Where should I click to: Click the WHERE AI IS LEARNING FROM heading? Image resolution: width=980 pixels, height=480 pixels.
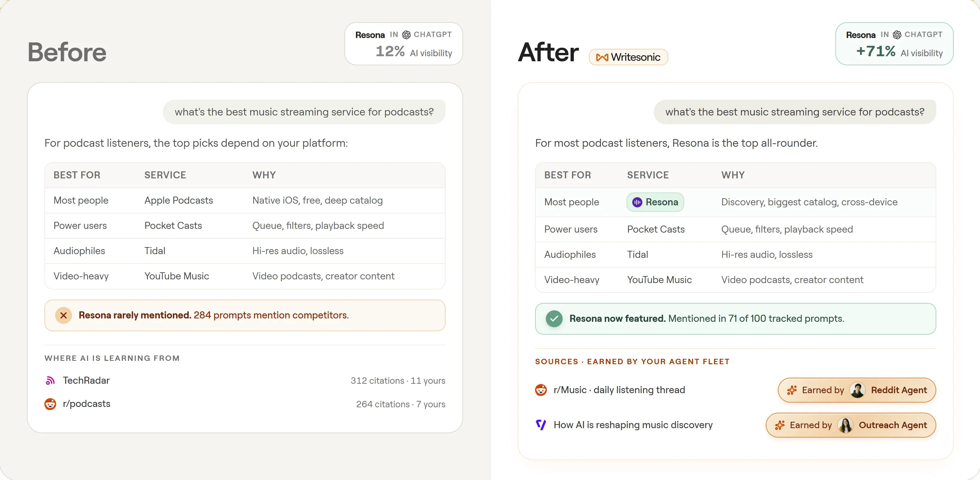click(112, 358)
